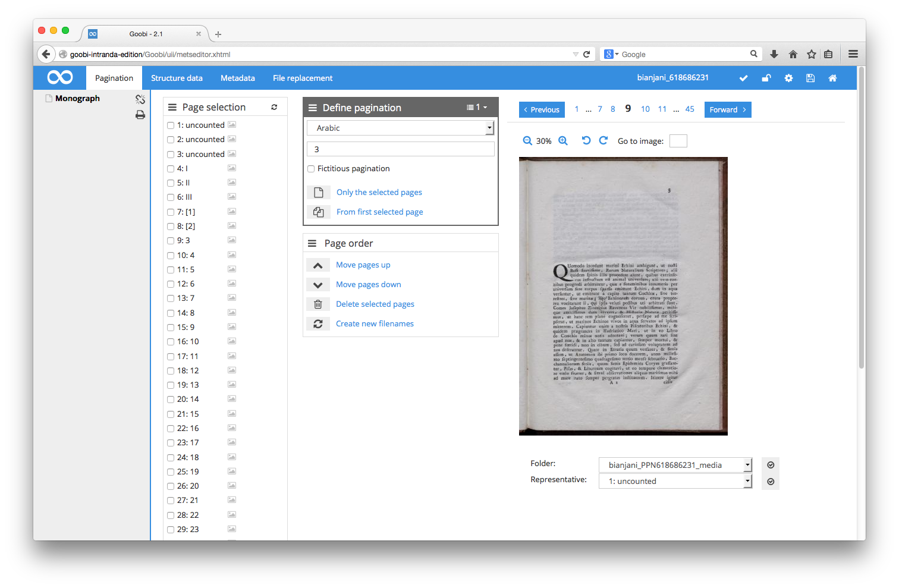Enable Fictitious pagination checkbox
899x588 pixels.
(x=311, y=169)
